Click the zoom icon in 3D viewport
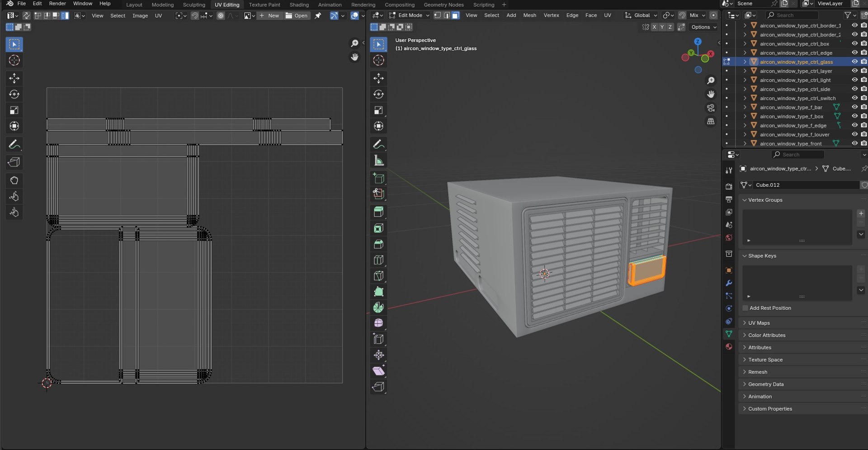 (711, 80)
